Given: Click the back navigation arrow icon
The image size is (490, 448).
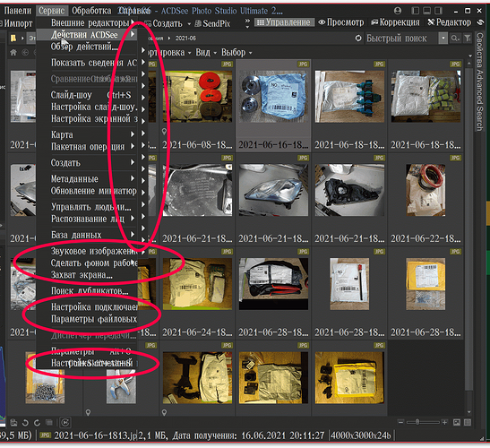Looking at the screenshot, I should 25,53.
